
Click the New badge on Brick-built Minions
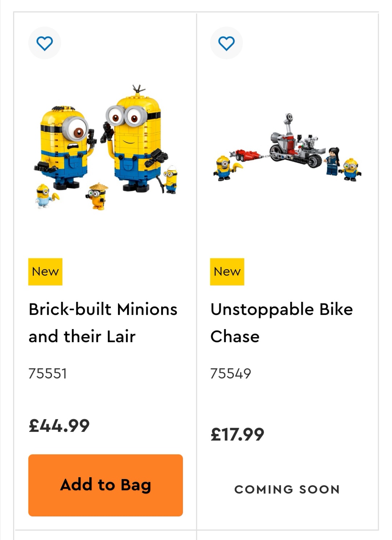tap(45, 272)
